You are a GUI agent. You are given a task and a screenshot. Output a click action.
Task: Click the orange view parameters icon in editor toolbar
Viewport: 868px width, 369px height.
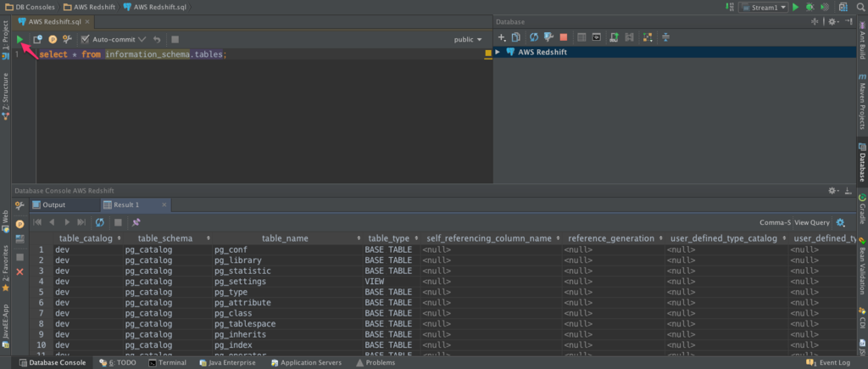click(53, 39)
